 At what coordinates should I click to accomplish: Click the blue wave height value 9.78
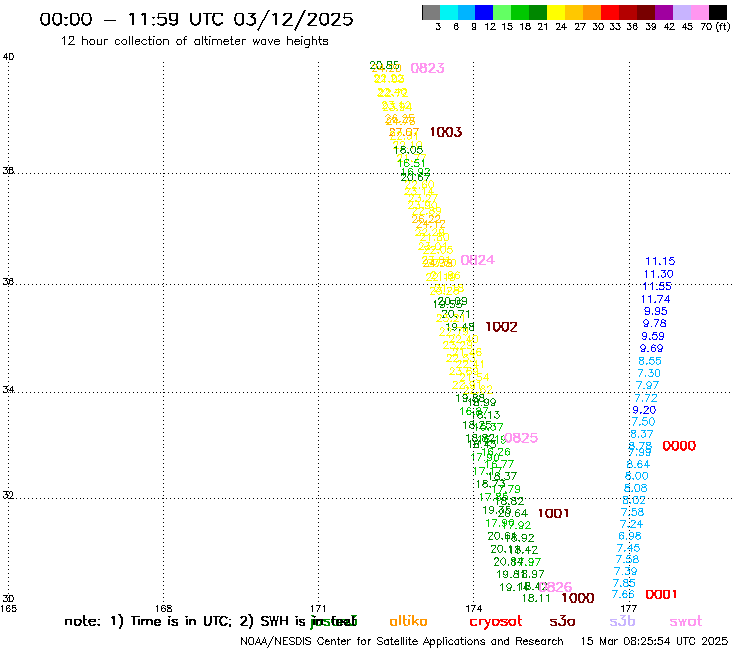tap(655, 323)
